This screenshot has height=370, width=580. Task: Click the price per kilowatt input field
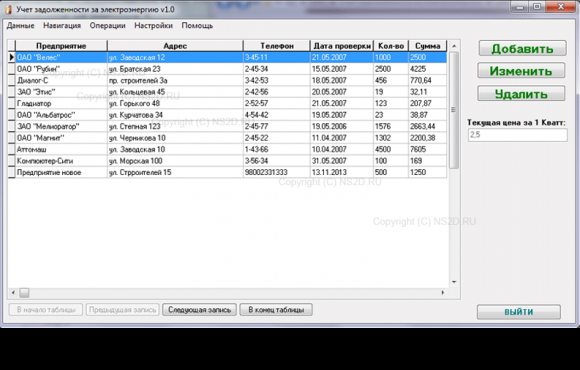tap(517, 135)
